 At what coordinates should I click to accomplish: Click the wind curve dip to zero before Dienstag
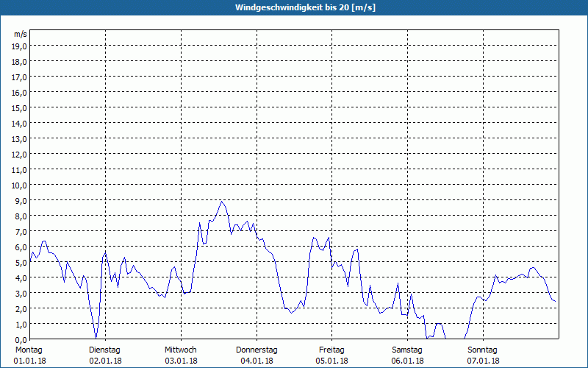point(96,337)
